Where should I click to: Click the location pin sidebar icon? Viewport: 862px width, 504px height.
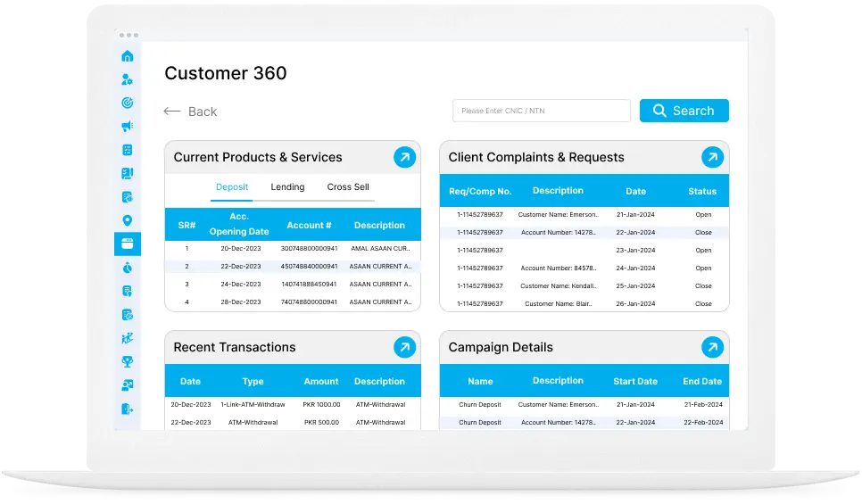click(x=127, y=220)
